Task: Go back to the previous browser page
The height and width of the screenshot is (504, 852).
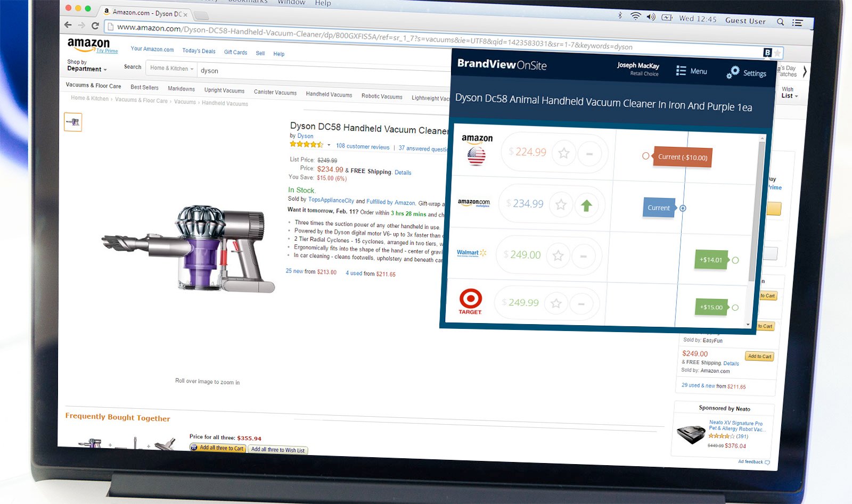Action: 68,24
